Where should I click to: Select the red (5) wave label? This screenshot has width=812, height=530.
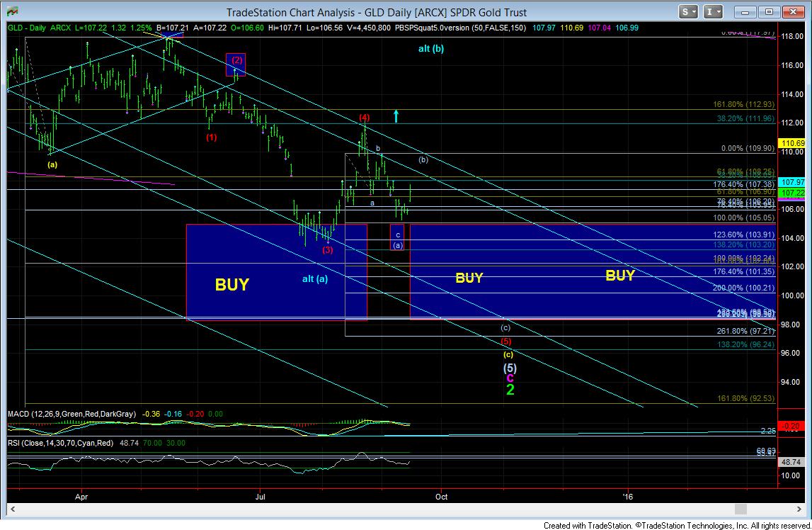(x=506, y=342)
